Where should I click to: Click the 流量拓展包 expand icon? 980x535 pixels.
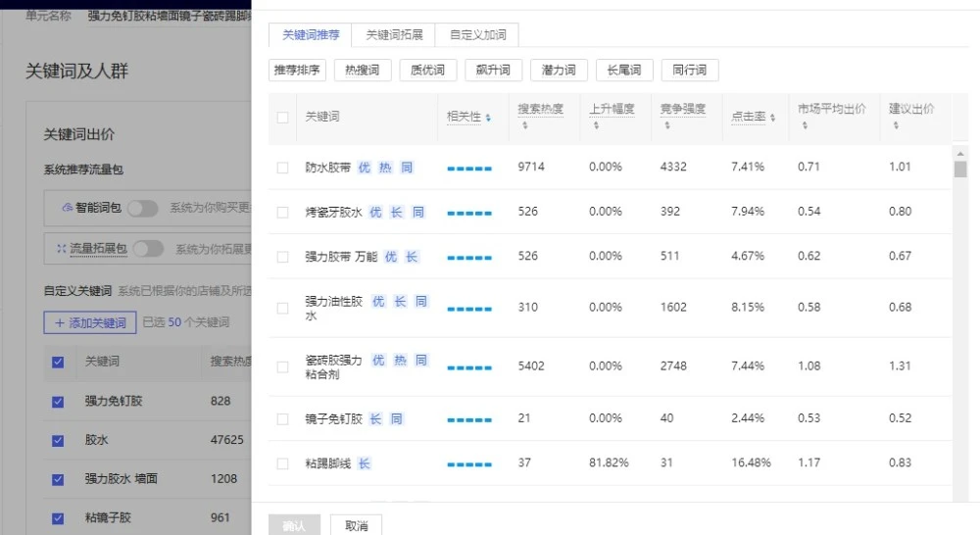click(x=61, y=249)
